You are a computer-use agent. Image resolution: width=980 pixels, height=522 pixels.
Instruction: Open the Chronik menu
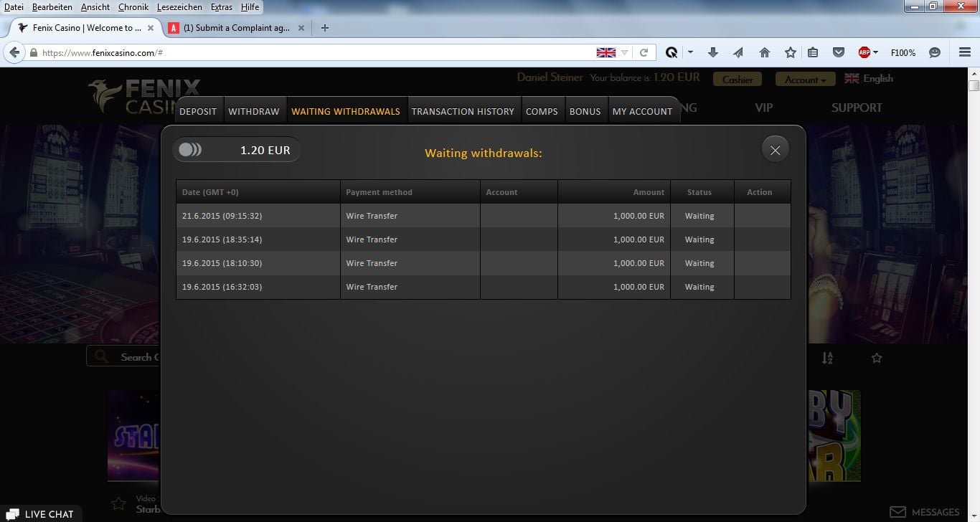click(133, 7)
